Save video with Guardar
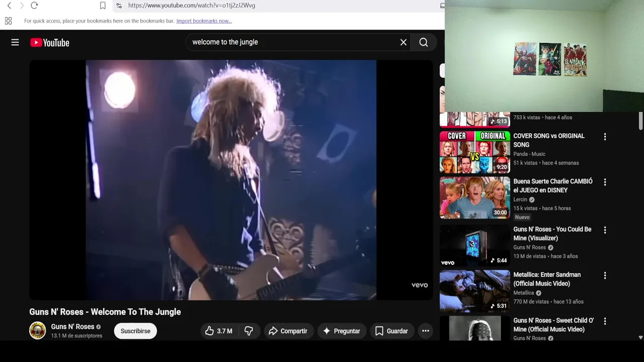 pyautogui.click(x=391, y=331)
